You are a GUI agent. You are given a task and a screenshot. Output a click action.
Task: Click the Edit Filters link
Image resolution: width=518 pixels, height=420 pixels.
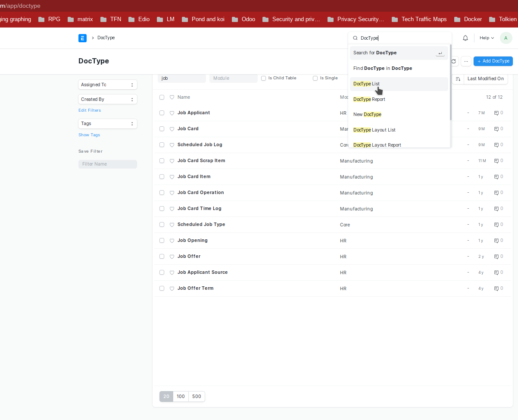pos(90,110)
